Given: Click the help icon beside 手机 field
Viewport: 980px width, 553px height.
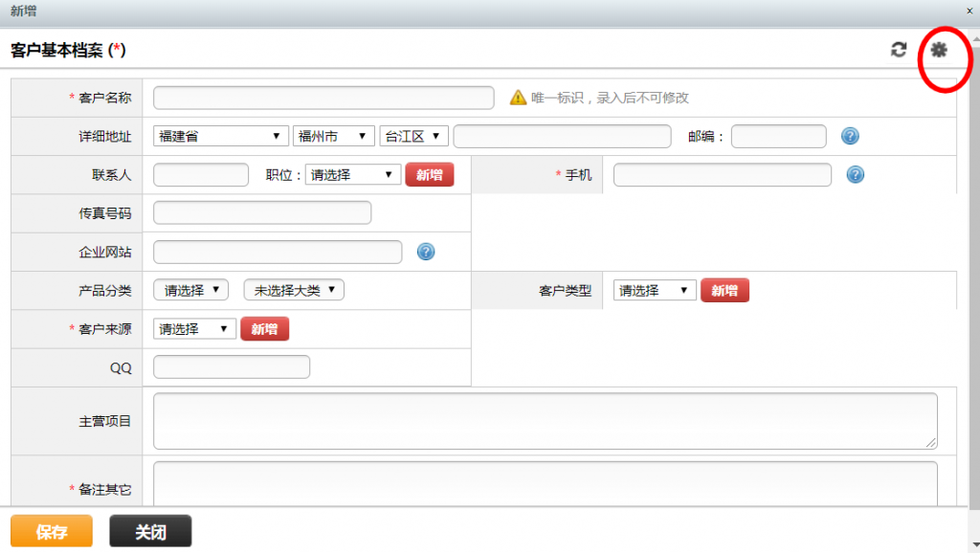Looking at the screenshot, I should pyautogui.click(x=855, y=174).
